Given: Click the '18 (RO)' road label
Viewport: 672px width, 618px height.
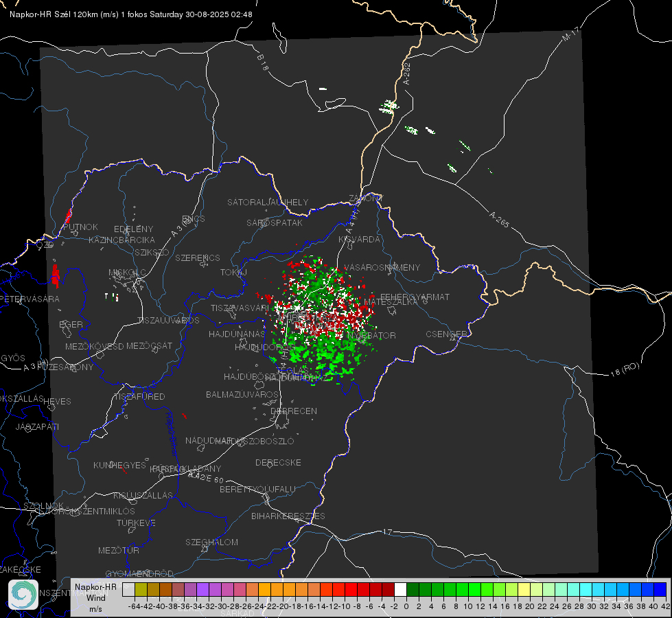Looking at the screenshot, I should pyautogui.click(x=625, y=369).
